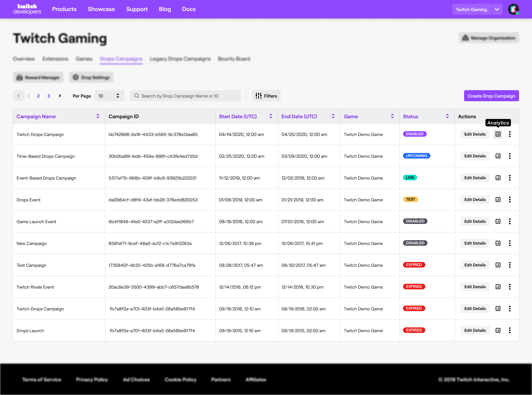This screenshot has height=395, width=532.
Task: Click the UPCOMING status badge
Action: pos(417,156)
